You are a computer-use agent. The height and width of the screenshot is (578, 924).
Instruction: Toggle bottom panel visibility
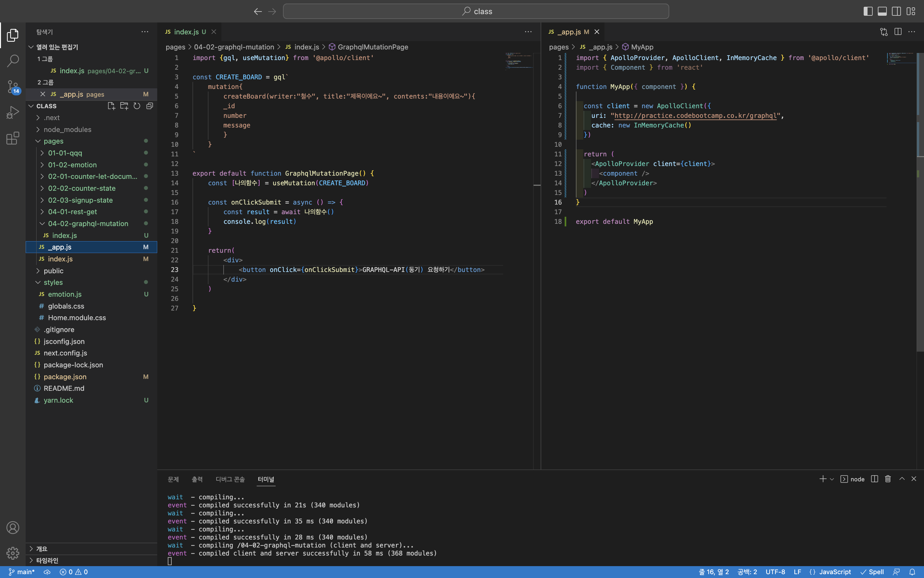pos(882,12)
